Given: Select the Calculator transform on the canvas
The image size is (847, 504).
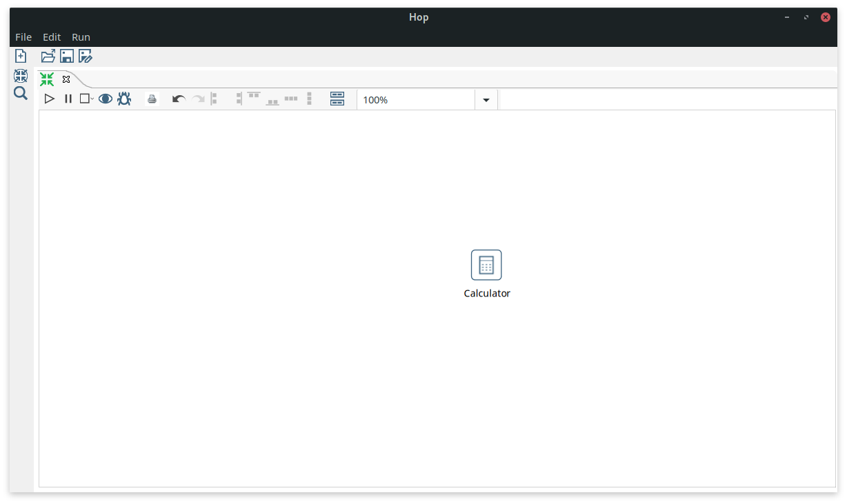Looking at the screenshot, I should [486, 265].
